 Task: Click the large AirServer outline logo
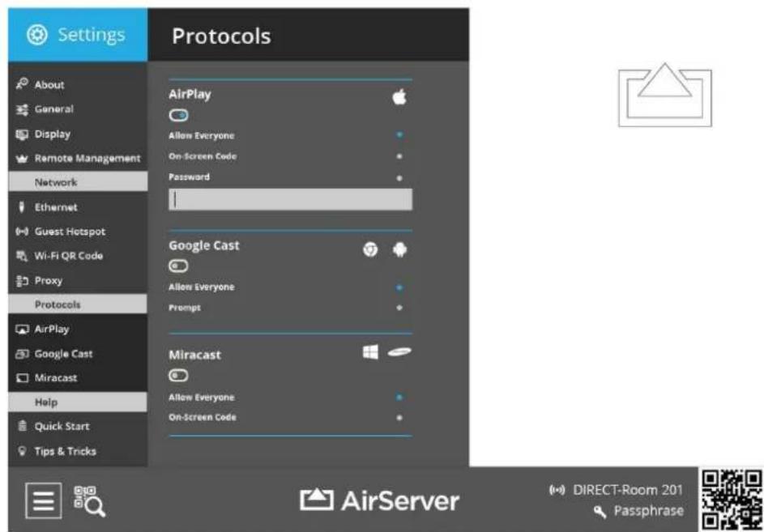click(665, 95)
